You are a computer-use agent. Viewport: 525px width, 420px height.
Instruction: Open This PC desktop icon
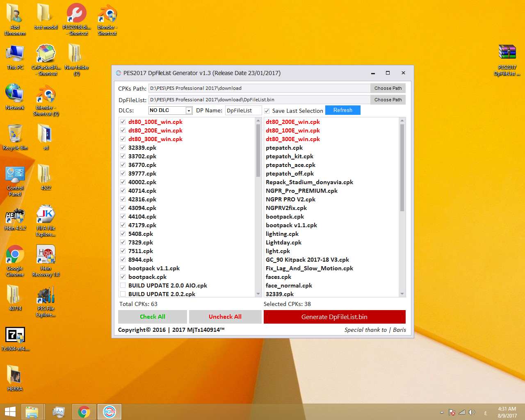pyautogui.click(x=15, y=57)
